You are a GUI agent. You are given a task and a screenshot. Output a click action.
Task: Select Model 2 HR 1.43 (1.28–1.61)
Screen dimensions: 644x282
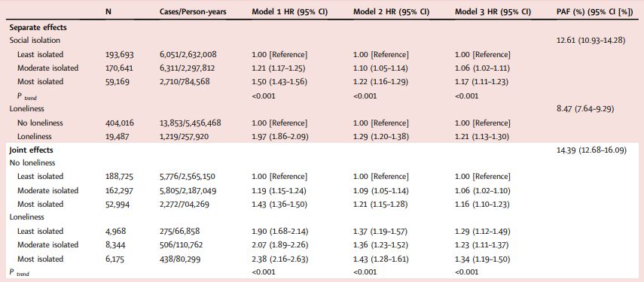coord(381,259)
